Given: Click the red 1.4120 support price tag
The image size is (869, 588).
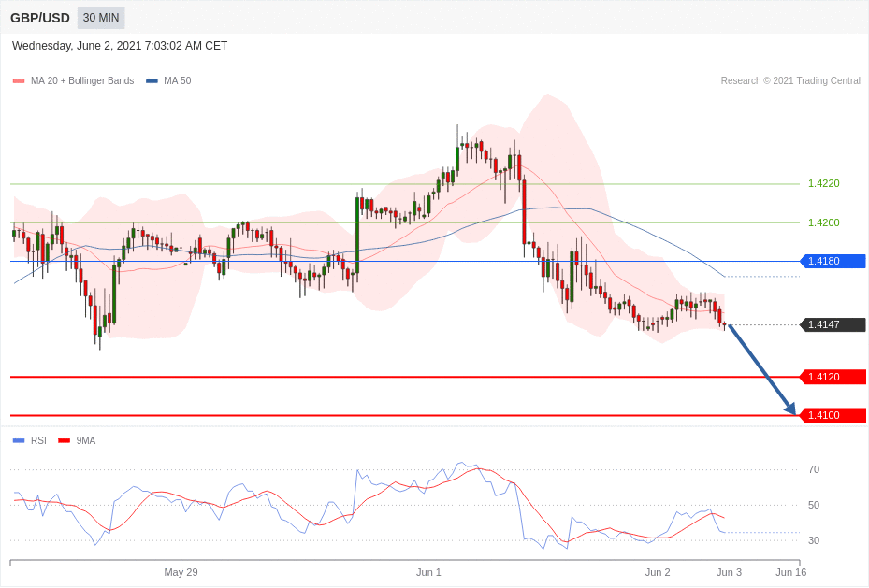Looking at the screenshot, I should tap(833, 377).
